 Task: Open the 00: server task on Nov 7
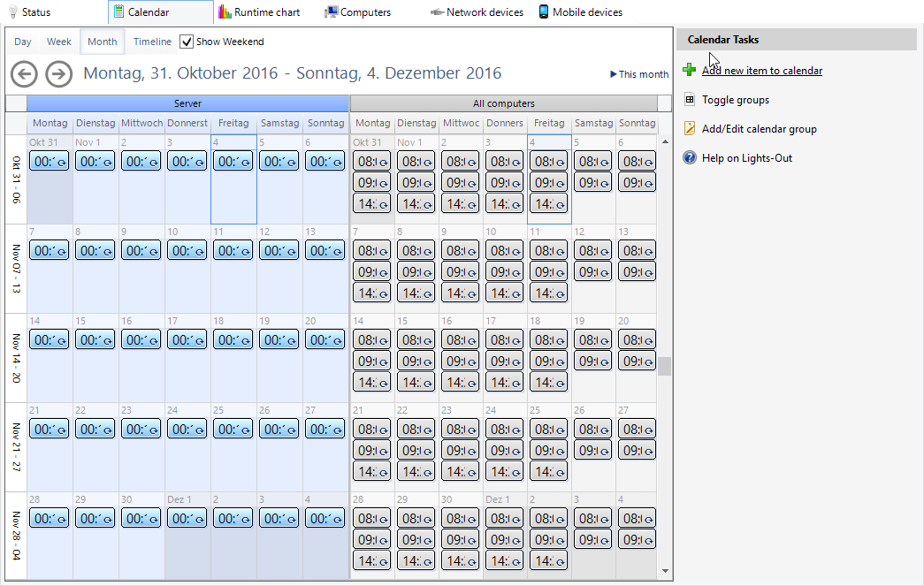pos(49,250)
